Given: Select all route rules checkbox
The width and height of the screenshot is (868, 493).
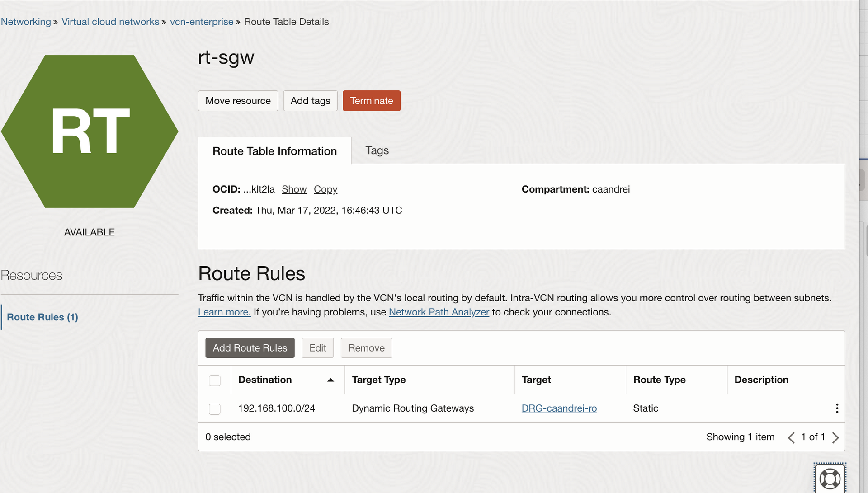Looking at the screenshot, I should [215, 380].
